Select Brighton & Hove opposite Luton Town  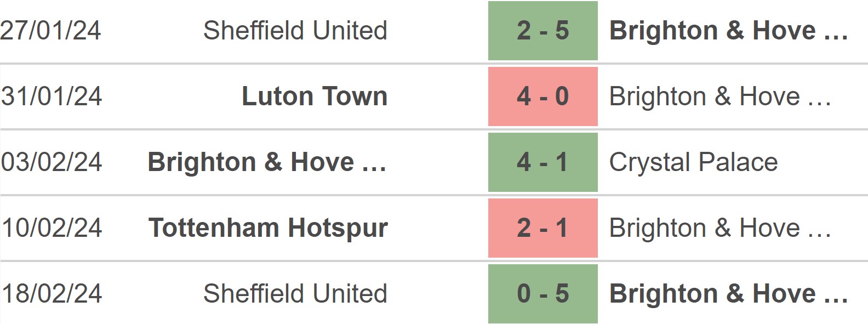point(720,96)
